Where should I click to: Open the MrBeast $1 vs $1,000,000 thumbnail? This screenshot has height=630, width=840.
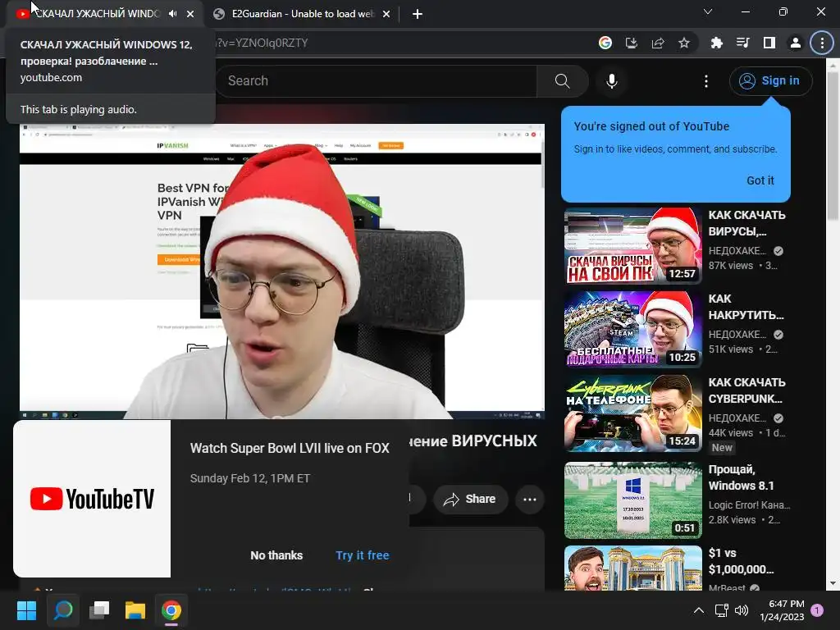[632, 568]
